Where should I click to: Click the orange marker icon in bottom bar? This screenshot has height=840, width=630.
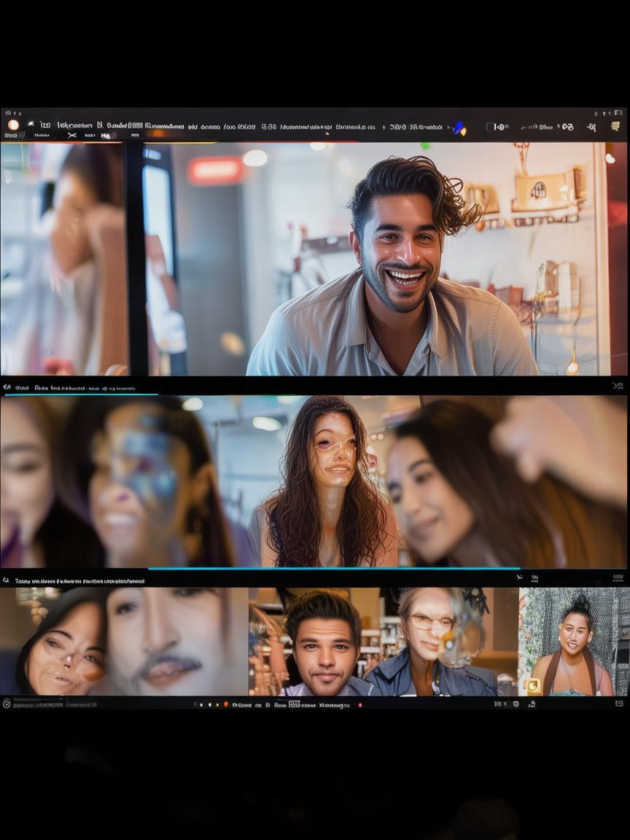click(226, 704)
